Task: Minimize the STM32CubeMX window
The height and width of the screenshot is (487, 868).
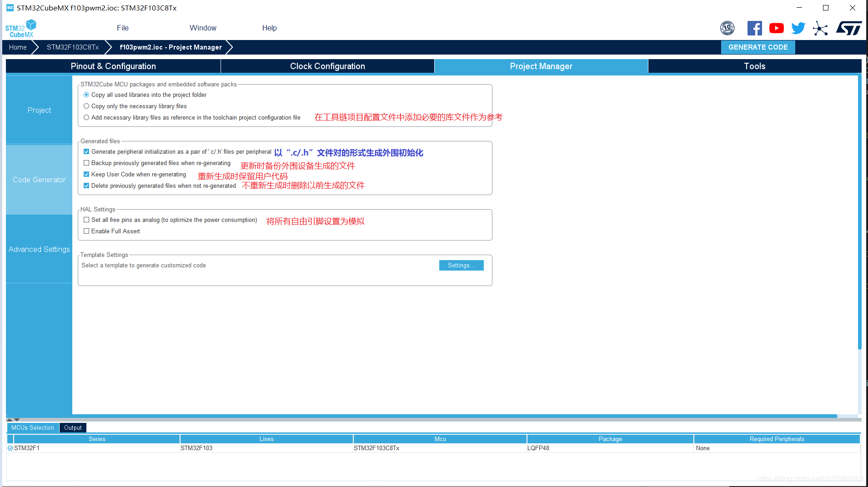Action: coord(799,8)
